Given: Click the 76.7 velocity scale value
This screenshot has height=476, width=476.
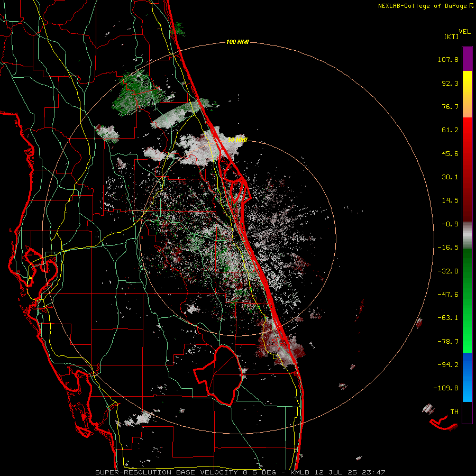Looking at the screenshot, I should 450,106.
